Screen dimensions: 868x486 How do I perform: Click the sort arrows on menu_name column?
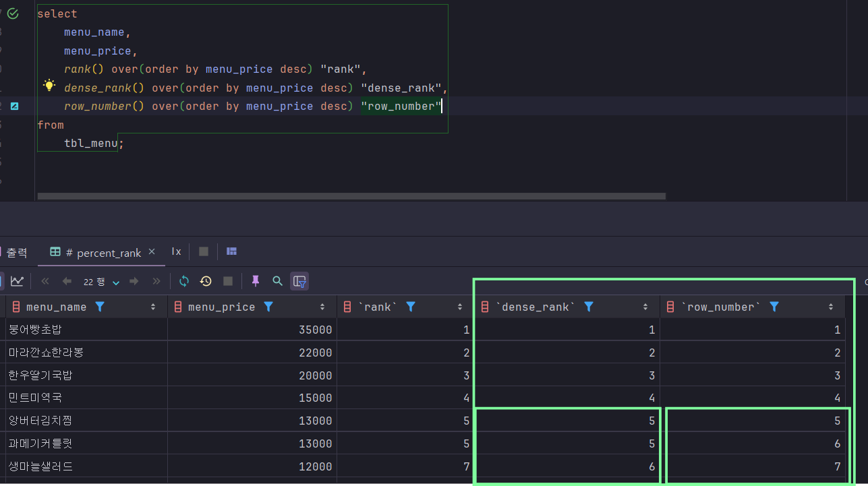pos(153,307)
